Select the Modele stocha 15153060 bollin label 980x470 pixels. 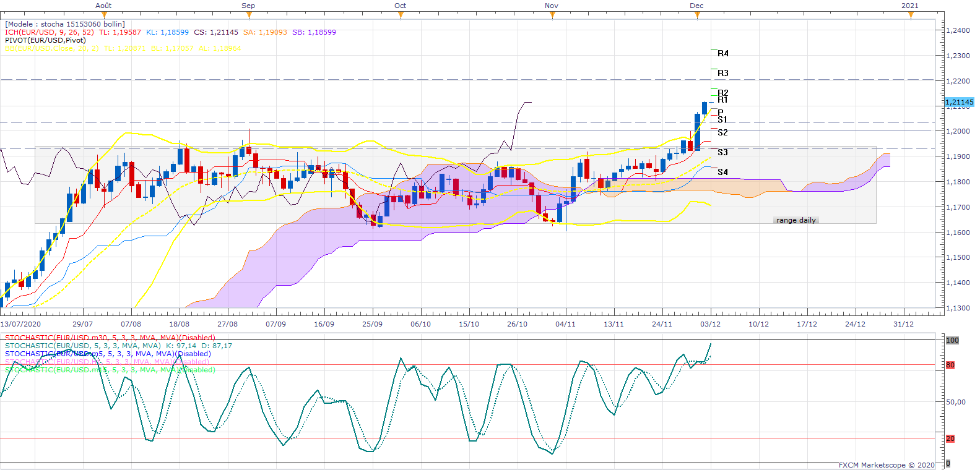pyautogui.click(x=65, y=24)
